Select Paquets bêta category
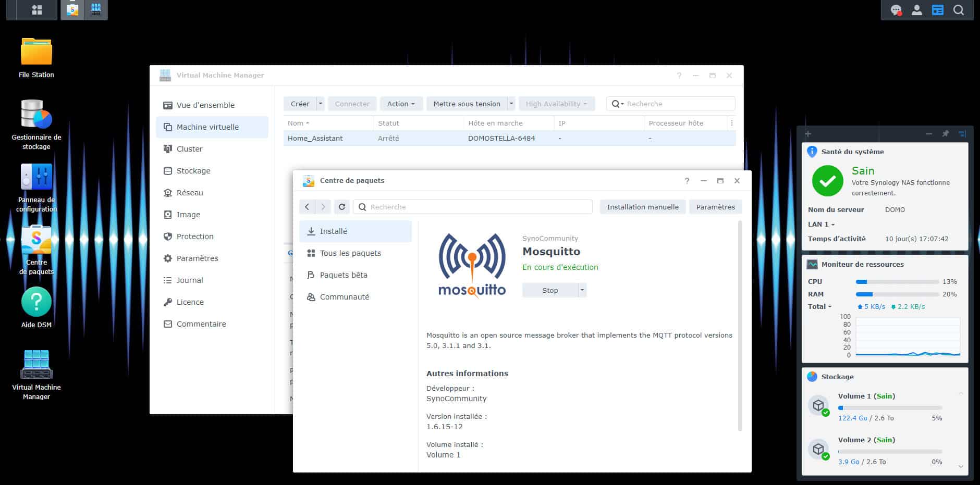 (x=356, y=275)
